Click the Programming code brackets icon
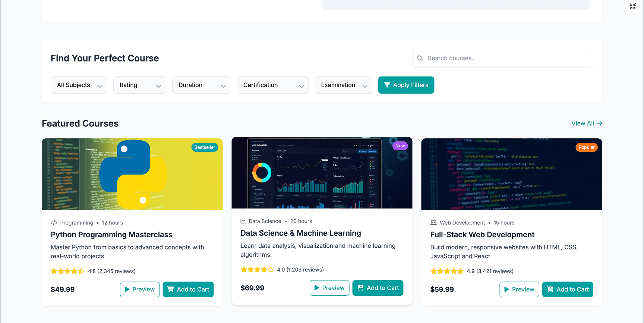Image resolution: width=644 pixels, height=323 pixels. pyautogui.click(x=54, y=223)
